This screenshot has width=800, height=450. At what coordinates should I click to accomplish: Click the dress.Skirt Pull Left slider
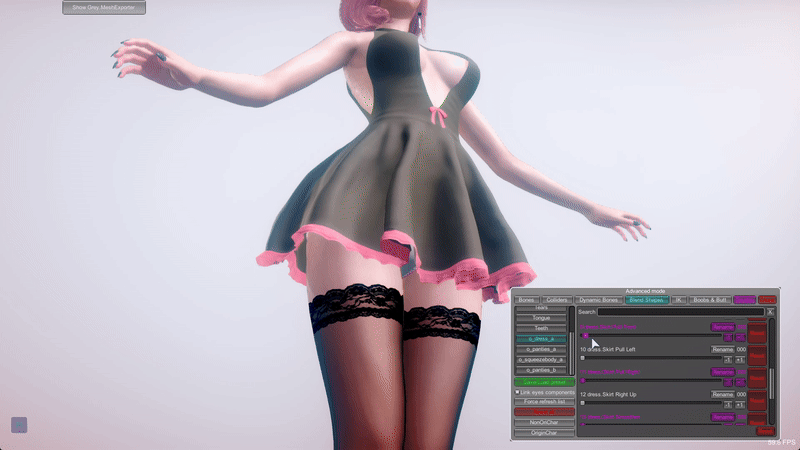[x=650, y=358]
